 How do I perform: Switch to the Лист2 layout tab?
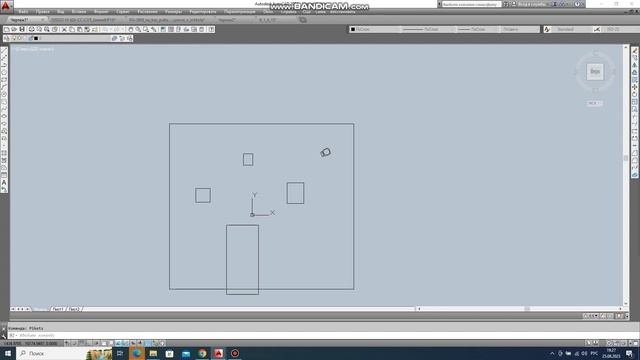[x=74, y=309]
